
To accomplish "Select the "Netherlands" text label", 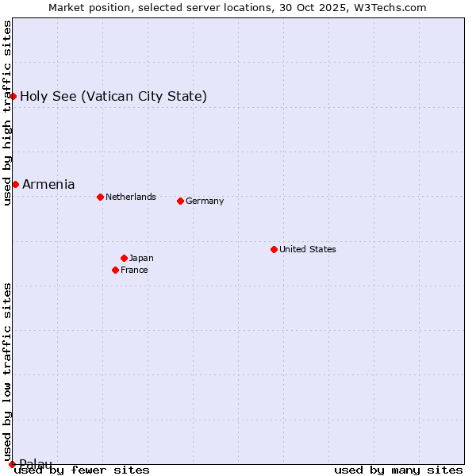I will coord(130,197).
